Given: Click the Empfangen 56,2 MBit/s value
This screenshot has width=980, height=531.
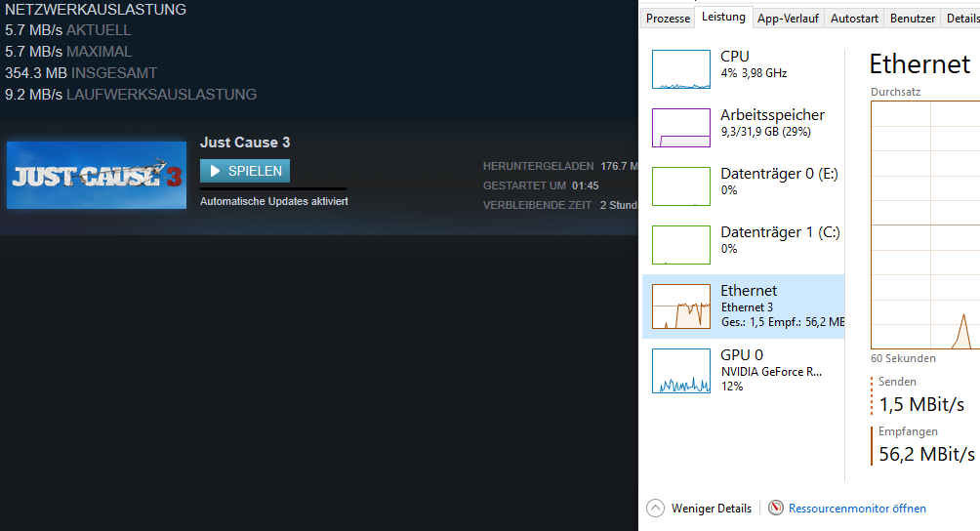Looking at the screenshot, I should (x=926, y=454).
